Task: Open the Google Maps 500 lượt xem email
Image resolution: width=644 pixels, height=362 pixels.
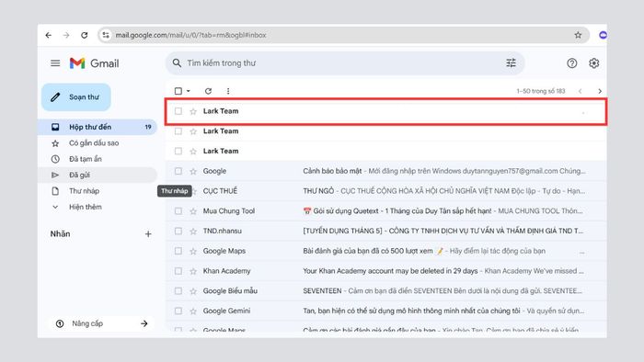Action: (x=386, y=251)
